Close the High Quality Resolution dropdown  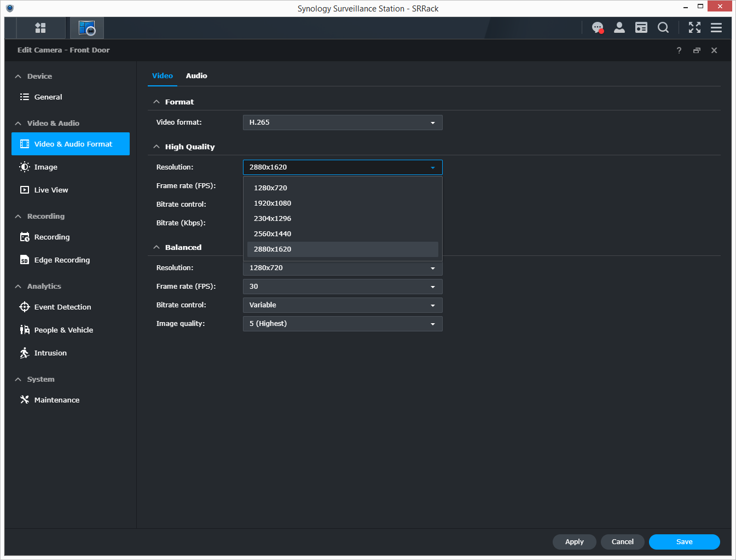343,167
